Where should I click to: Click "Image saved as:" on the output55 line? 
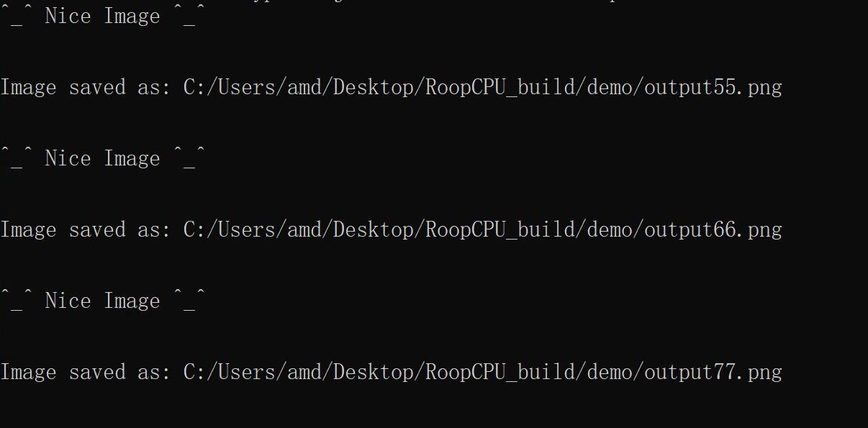pyautogui.click(x=86, y=88)
